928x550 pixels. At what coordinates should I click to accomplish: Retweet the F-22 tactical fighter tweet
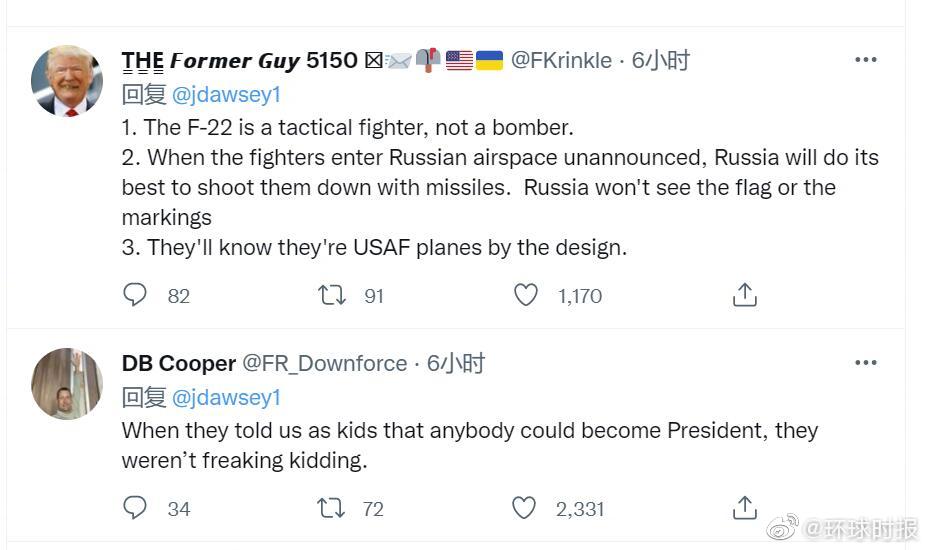[x=332, y=295]
